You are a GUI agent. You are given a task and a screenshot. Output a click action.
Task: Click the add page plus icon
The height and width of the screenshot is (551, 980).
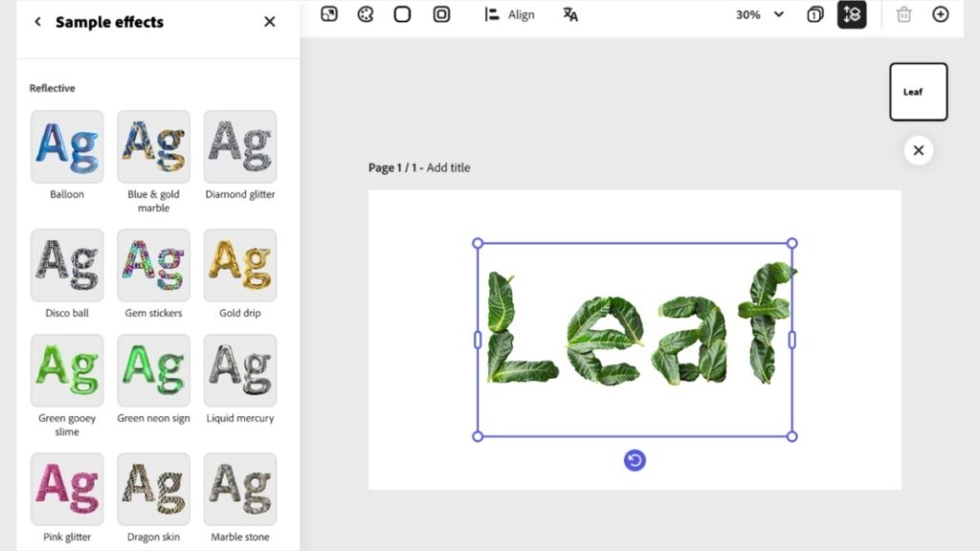941,14
